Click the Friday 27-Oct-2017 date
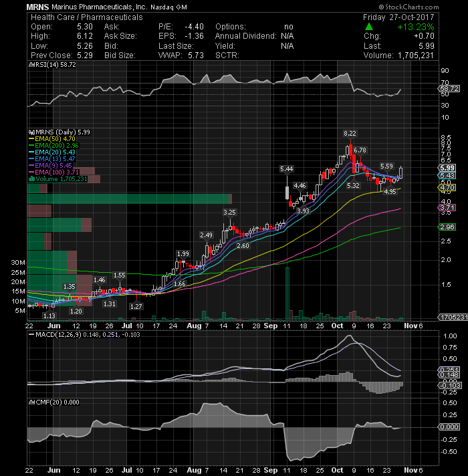The height and width of the screenshot is (476, 468). pyautogui.click(x=398, y=17)
